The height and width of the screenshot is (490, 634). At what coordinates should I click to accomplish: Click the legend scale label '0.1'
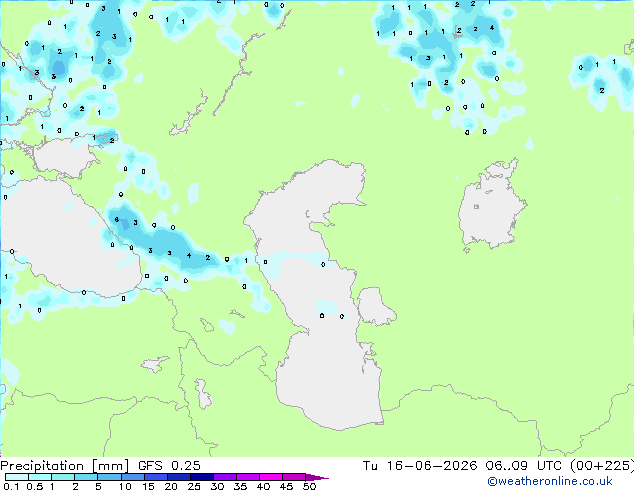(x=11, y=486)
